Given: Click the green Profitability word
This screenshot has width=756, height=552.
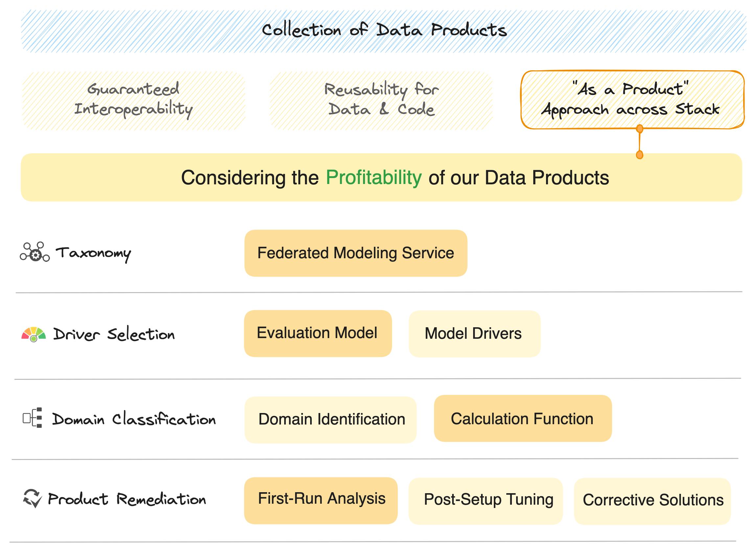Looking at the screenshot, I should (x=374, y=177).
